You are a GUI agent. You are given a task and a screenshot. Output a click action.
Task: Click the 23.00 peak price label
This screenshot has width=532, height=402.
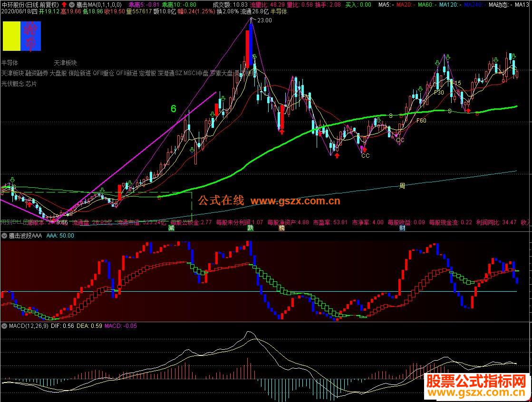pos(264,20)
